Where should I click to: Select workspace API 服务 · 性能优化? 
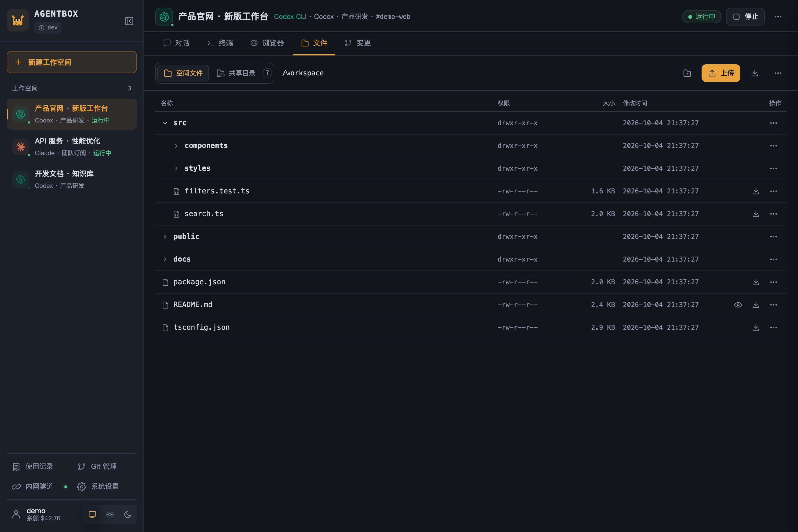coord(71,147)
